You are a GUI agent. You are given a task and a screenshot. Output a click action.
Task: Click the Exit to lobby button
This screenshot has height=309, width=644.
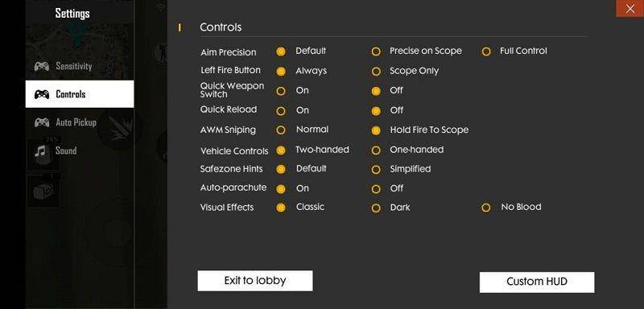coord(255,281)
